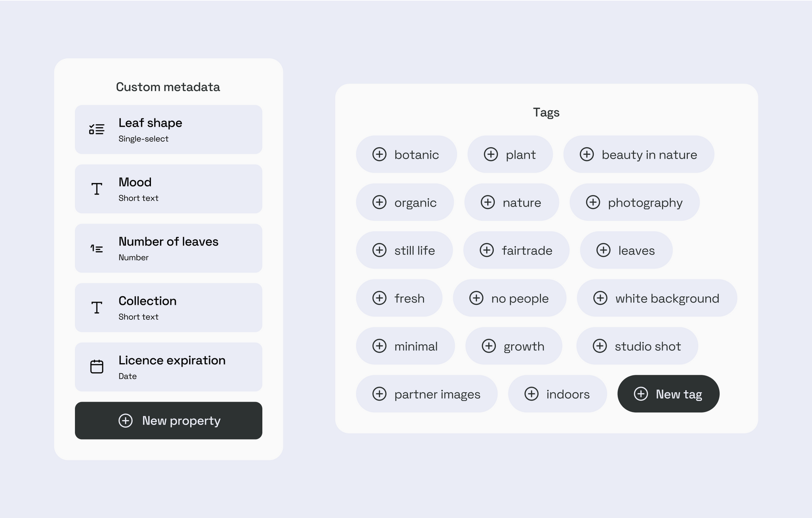The image size is (812, 518).
Task: Click the plus icon on the leaves tag
Action: point(603,250)
